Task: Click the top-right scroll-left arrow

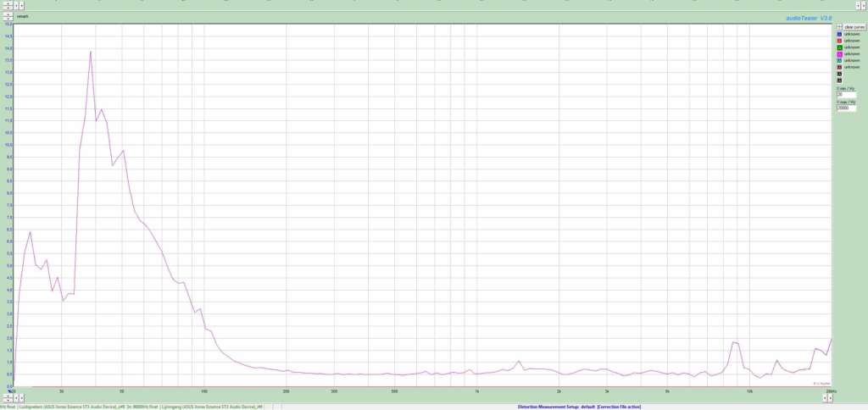Action: (x=858, y=6)
